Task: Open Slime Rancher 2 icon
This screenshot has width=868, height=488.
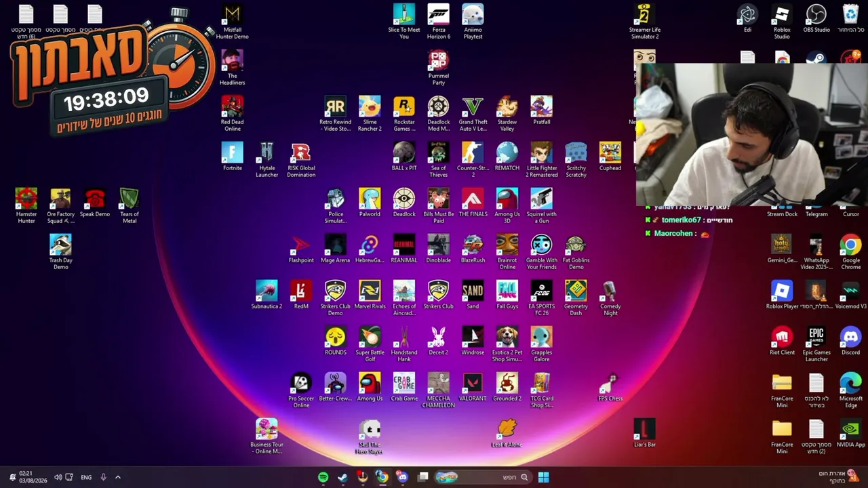Action: (370, 114)
